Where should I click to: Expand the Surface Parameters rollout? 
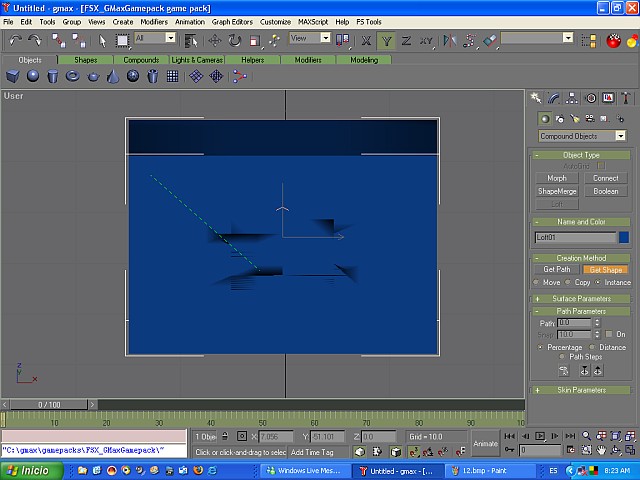pyautogui.click(x=581, y=298)
